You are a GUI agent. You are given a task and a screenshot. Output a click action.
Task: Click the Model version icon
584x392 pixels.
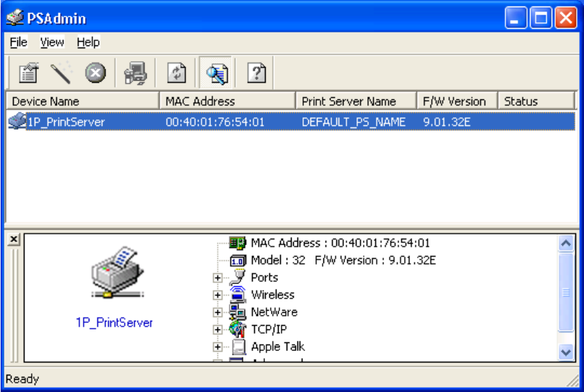[x=238, y=260]
